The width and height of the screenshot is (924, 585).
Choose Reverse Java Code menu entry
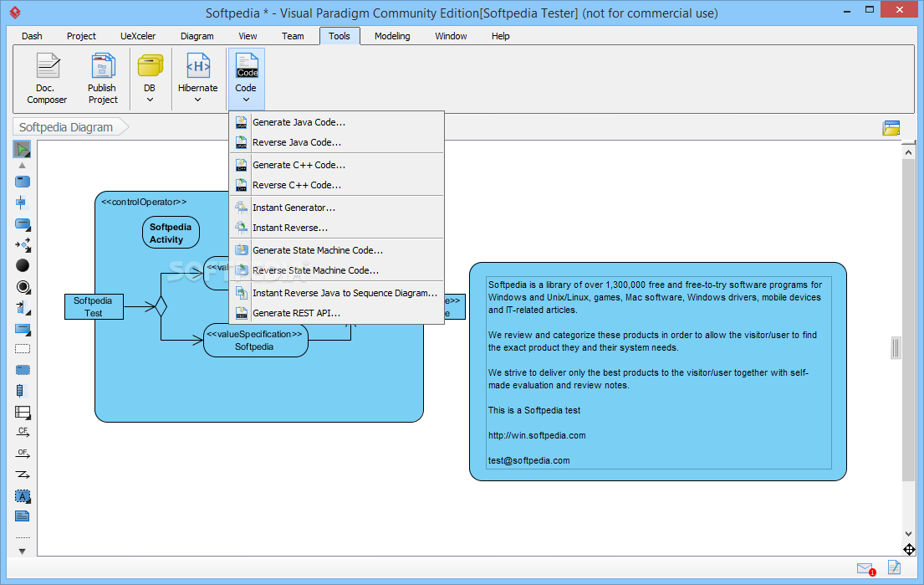(336, 143)
